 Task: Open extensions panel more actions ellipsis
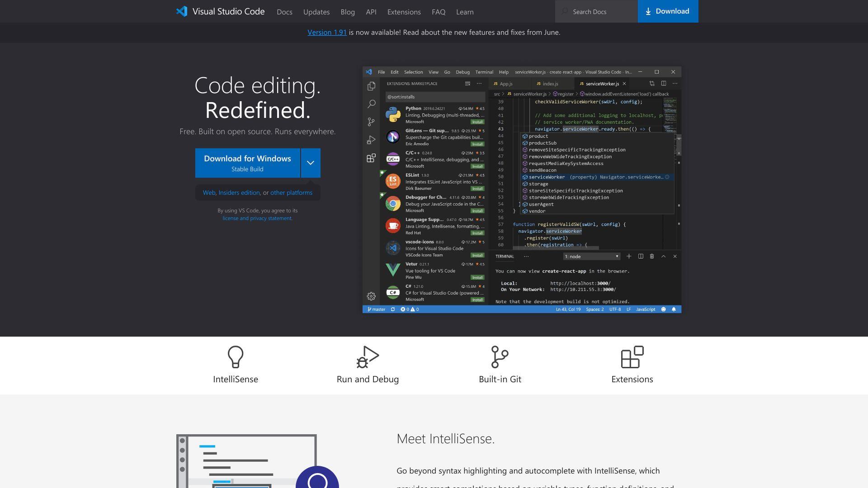click(x=479, y=84)
